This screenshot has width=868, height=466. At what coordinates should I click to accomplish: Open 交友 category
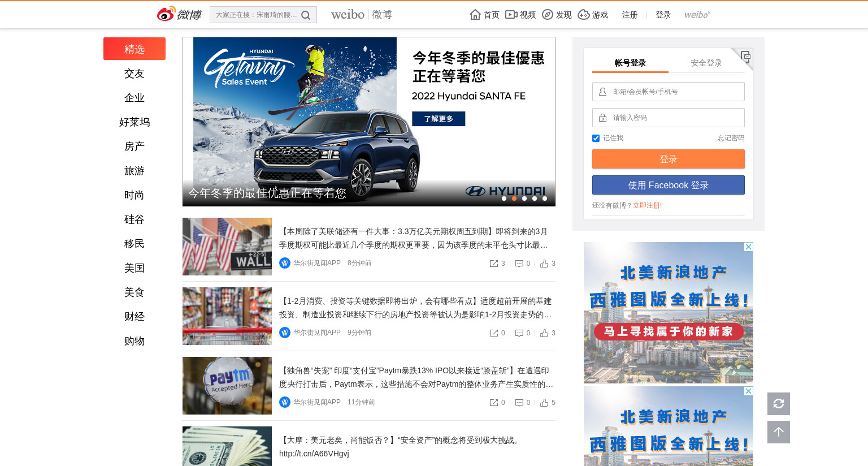tap(134, 74)
